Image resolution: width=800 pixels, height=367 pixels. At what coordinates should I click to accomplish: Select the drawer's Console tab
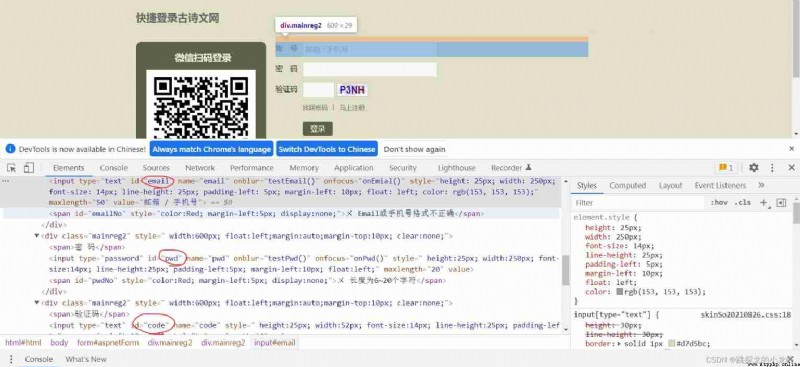(x=39, y=359)
